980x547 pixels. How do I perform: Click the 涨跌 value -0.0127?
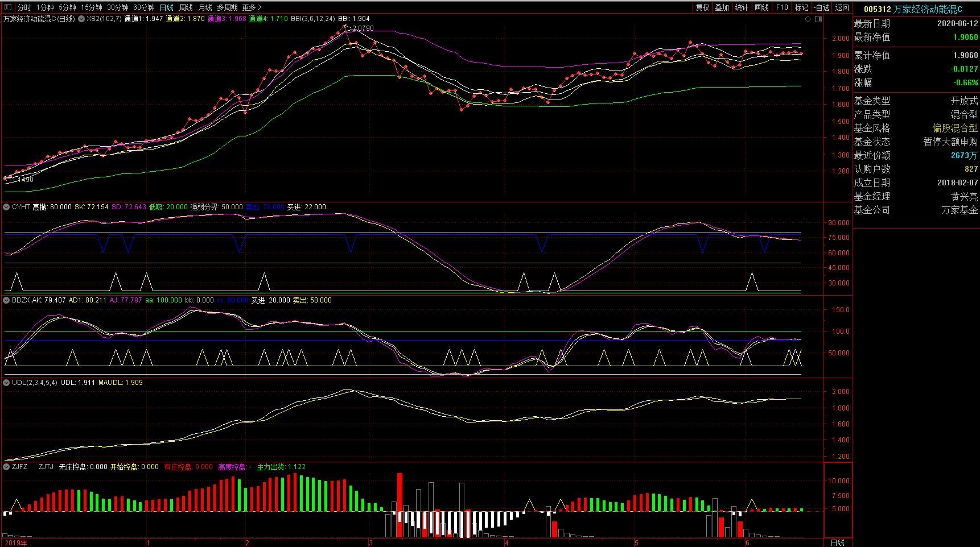[x=965, y=69]
